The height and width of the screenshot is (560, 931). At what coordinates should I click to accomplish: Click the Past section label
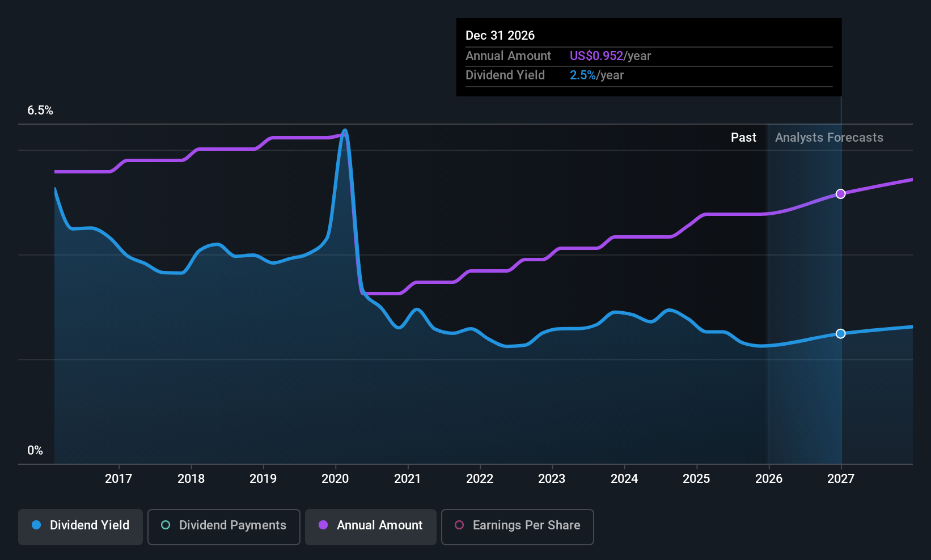pyautogui.click(x=743, y=138)
